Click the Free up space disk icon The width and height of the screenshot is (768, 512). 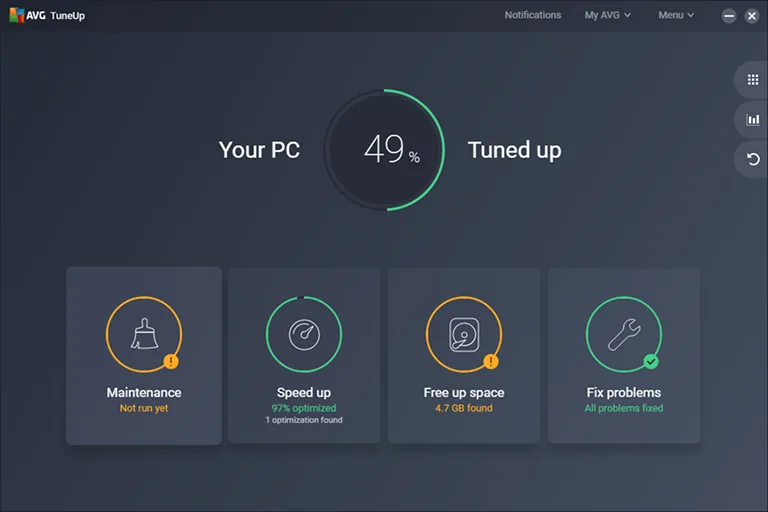464,335
